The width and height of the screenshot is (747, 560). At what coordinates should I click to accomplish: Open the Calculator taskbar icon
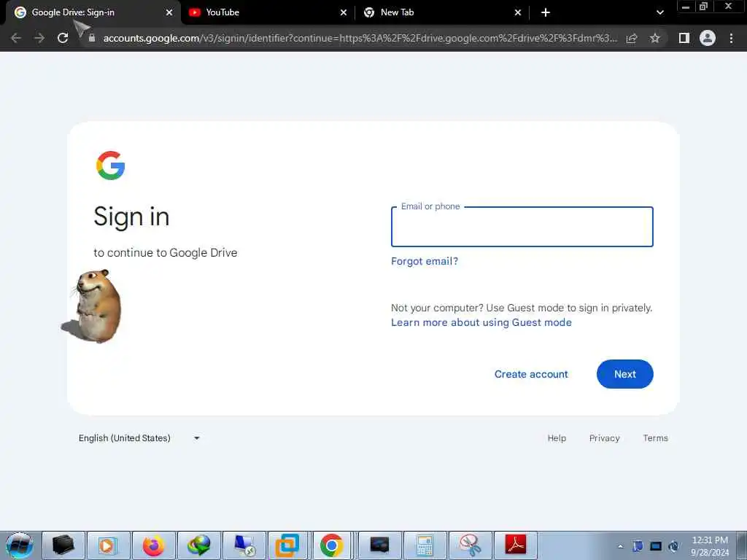click(x=425, y=545)
